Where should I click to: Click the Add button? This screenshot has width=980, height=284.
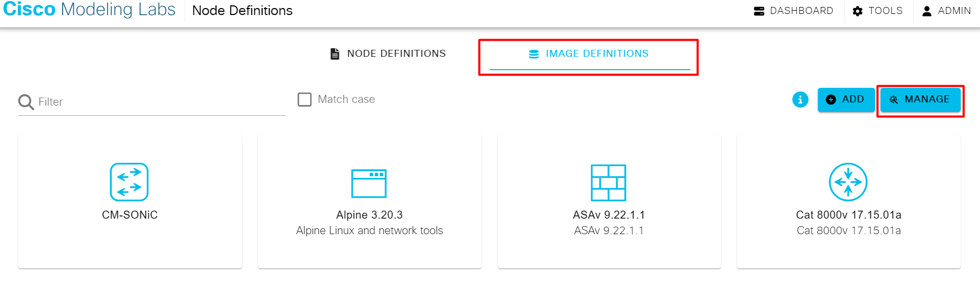(846, 100)
